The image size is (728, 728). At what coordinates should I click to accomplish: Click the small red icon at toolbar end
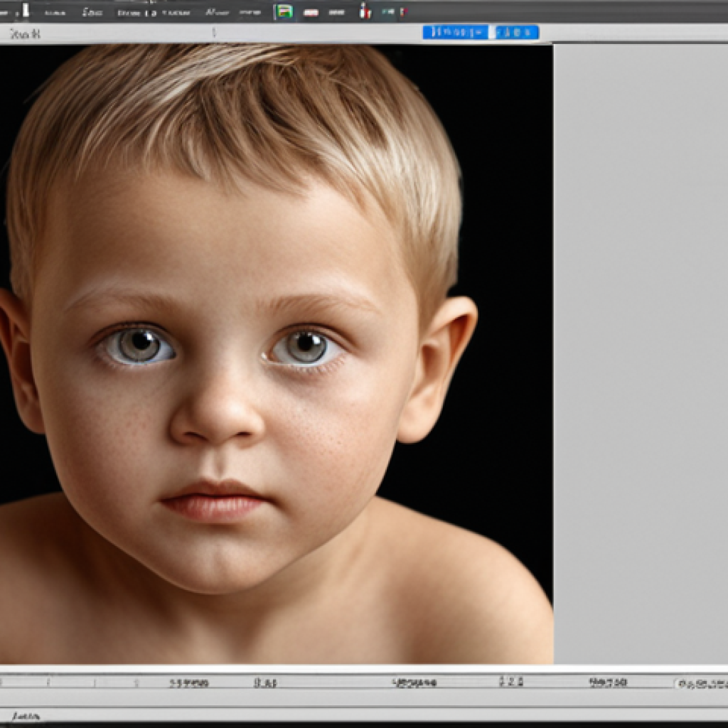click(402, 11)
